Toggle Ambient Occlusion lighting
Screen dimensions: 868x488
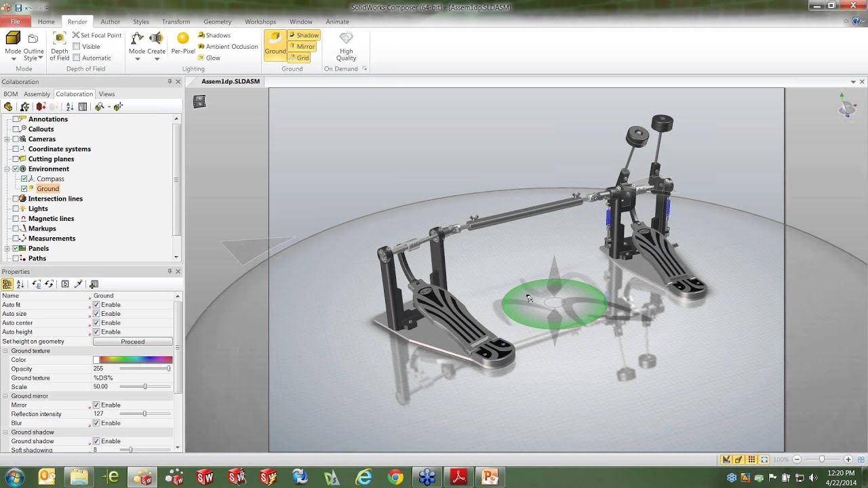[228, 47]
